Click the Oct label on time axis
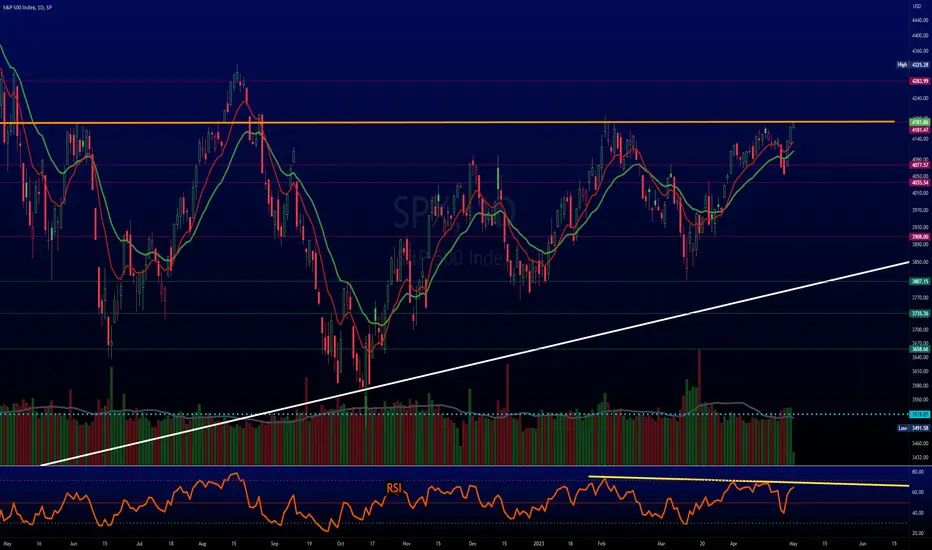Viewport: 932px width, 550px height. [340, 543]
